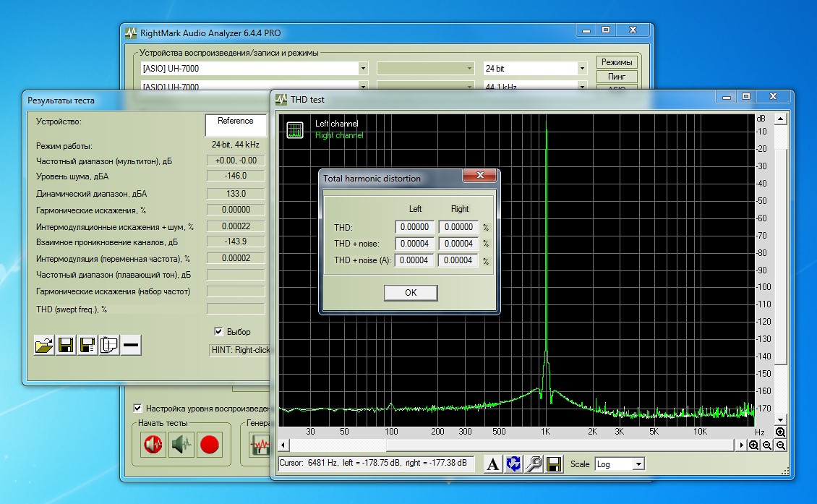Click floppy-with-list report icon in results window
The image size is (817, 504).
[x=87, y=345]
